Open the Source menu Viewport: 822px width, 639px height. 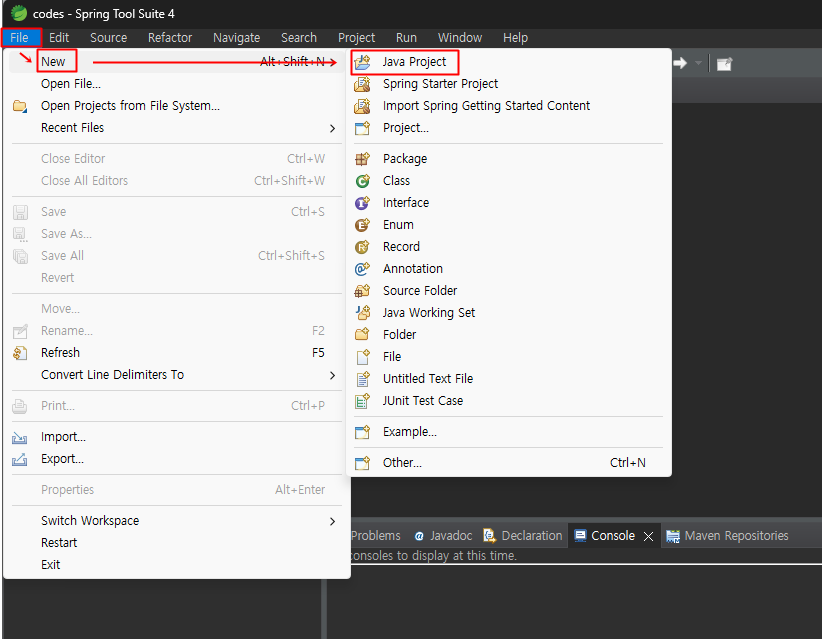pos(109,38)
